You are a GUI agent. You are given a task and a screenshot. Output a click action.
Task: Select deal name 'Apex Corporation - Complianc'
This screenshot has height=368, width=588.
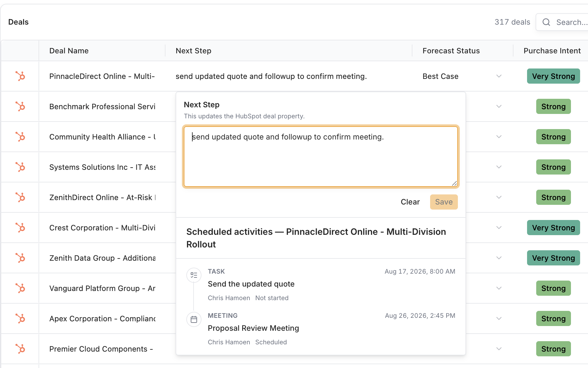click(102, 318)
